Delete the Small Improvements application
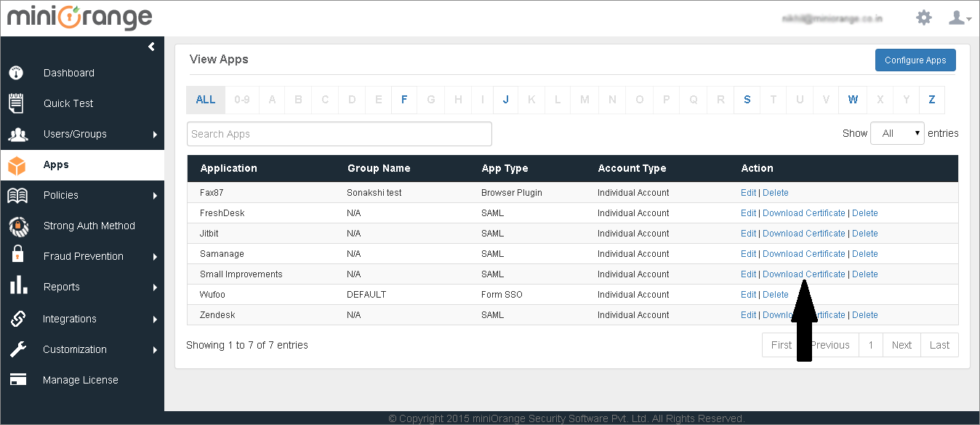 (x=865, y=274)
